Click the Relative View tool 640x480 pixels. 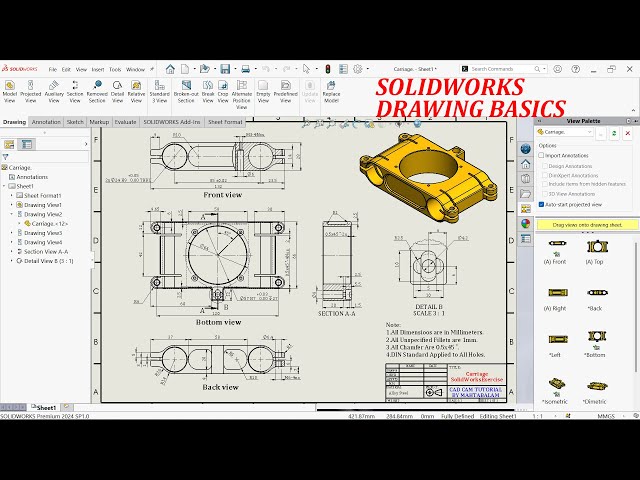[x=136, y=91]
